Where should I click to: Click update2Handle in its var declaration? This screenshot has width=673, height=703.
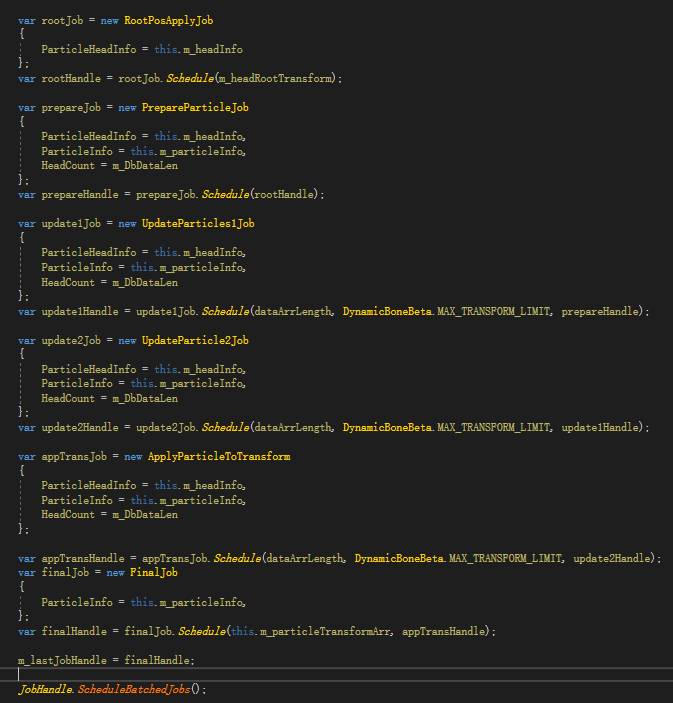click(80, 427)
